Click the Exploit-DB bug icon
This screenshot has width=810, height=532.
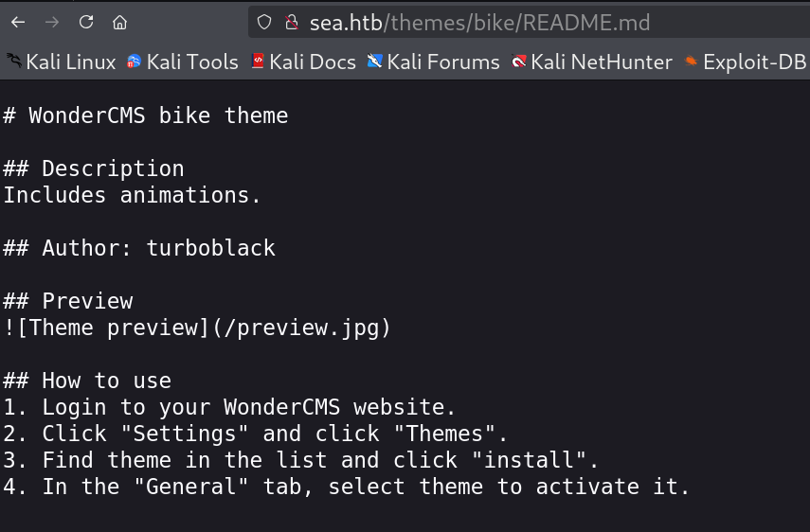(691, 62)
